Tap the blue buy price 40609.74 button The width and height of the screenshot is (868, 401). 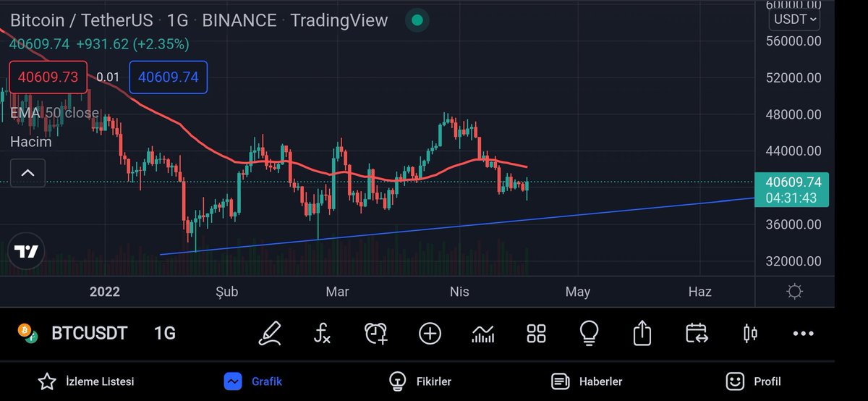click(x=168, y=77)
